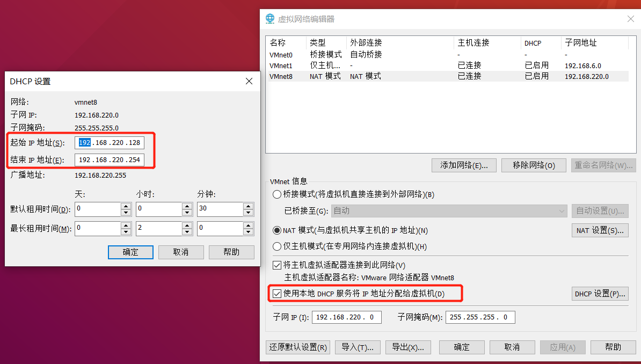Click the 起始 IP 地址 input field
This screenshot has width=641, height=364.
coord(110,143)
